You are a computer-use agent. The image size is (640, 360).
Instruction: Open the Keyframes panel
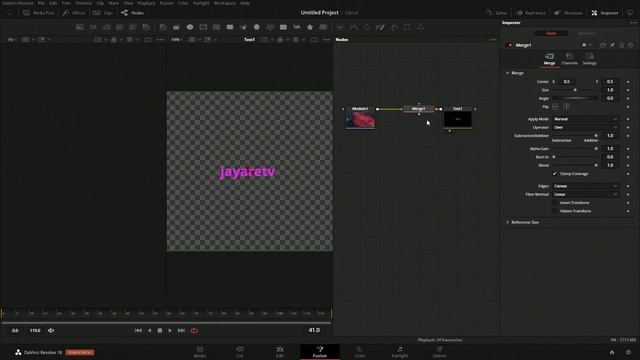click(530, 13)
